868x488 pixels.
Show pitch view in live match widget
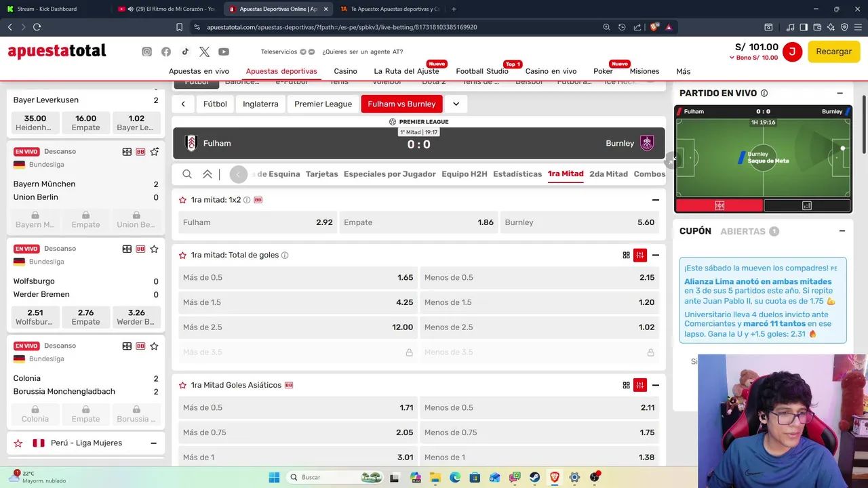pyautogui.click(x=719, y=205)
